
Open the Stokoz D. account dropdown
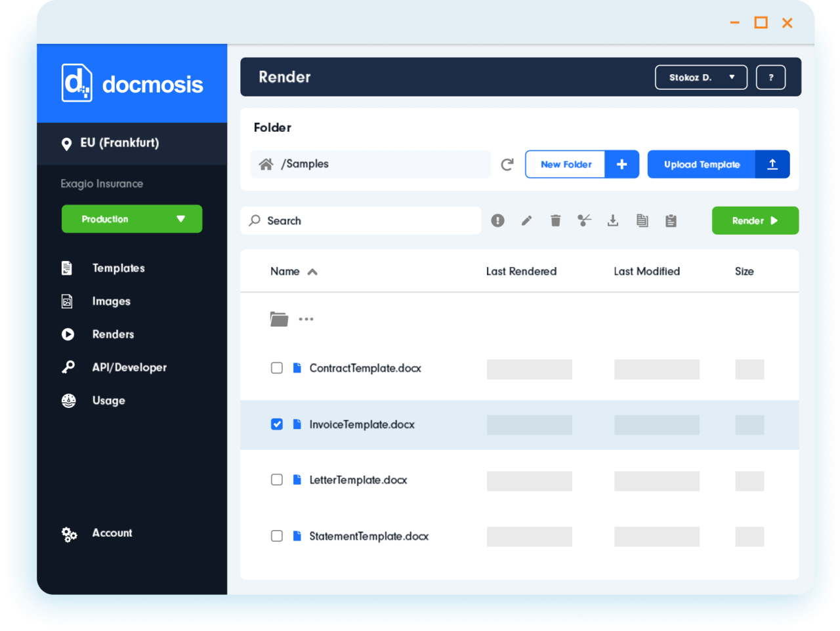point(701,77)
